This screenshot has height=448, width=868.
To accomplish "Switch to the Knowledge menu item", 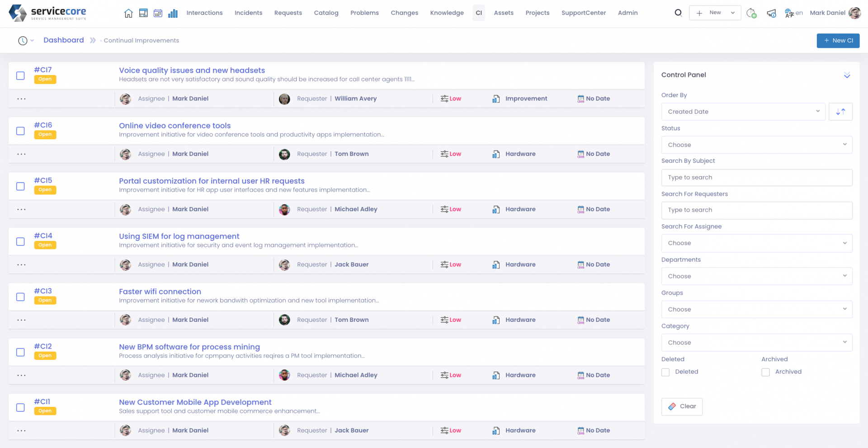I will 447,13.
